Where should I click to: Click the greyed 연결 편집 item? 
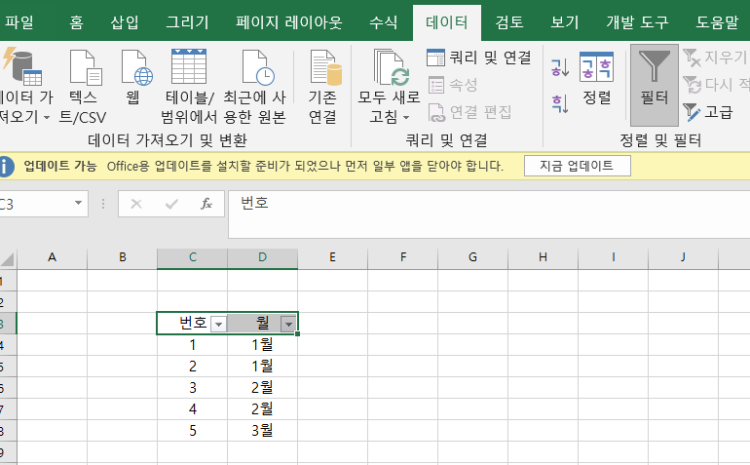point(470,112)
